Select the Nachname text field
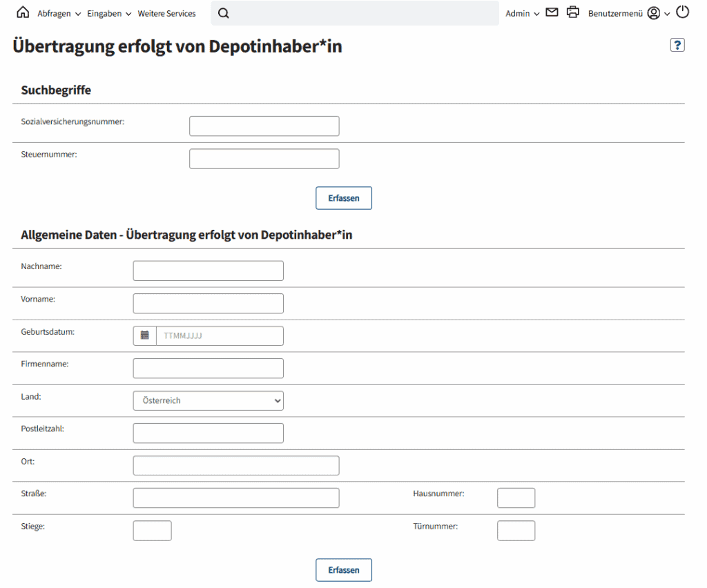 tap(208, 271)
